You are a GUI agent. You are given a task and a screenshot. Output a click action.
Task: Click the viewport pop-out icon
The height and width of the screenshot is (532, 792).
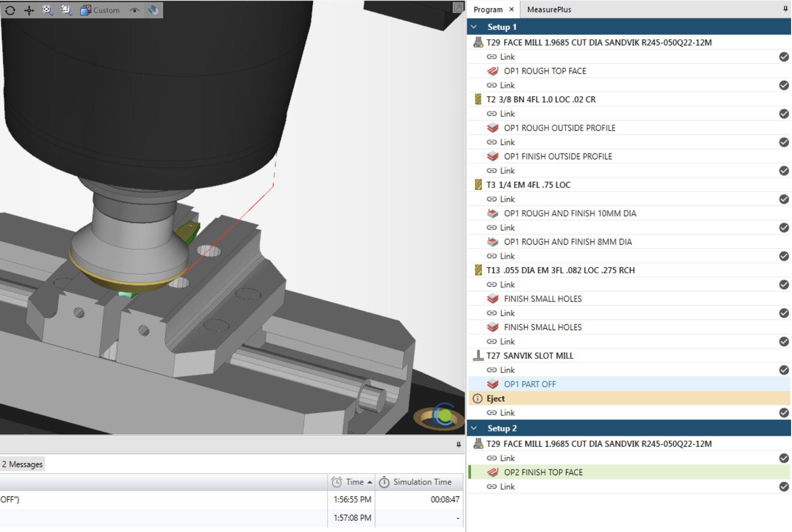(458, 8)
